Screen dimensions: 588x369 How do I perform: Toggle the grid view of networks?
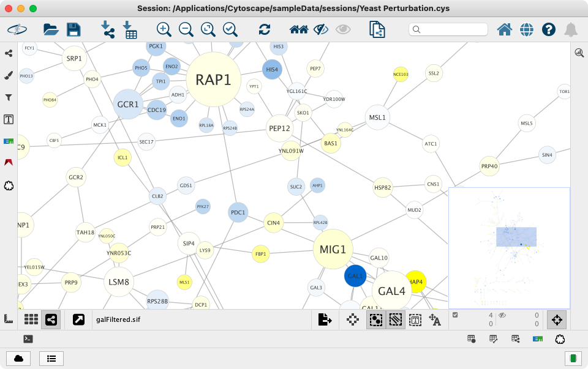31,319
